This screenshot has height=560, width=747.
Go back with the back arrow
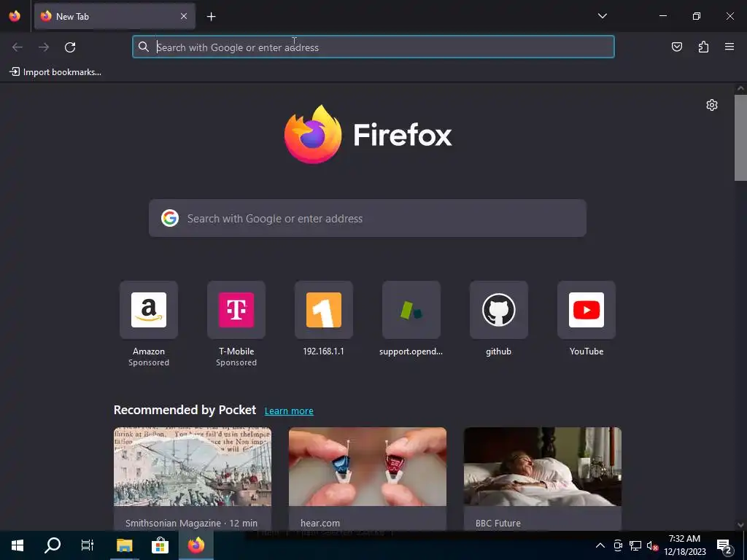click(x=18, y=47)
